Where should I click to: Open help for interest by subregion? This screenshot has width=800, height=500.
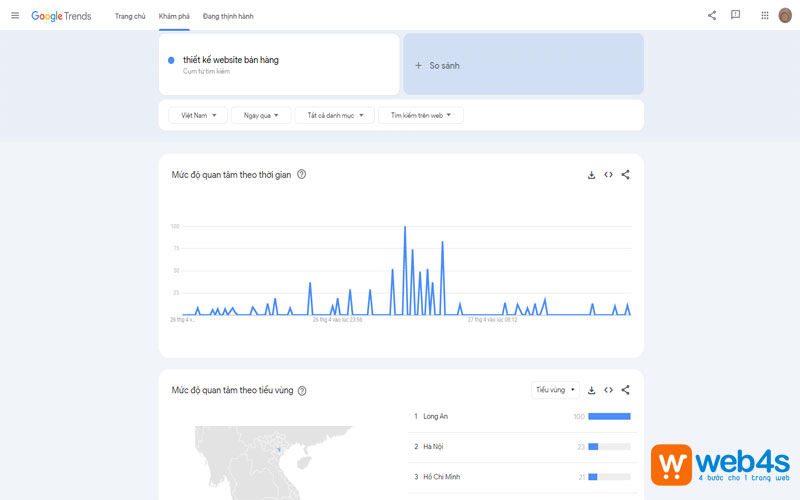point(302,391)
